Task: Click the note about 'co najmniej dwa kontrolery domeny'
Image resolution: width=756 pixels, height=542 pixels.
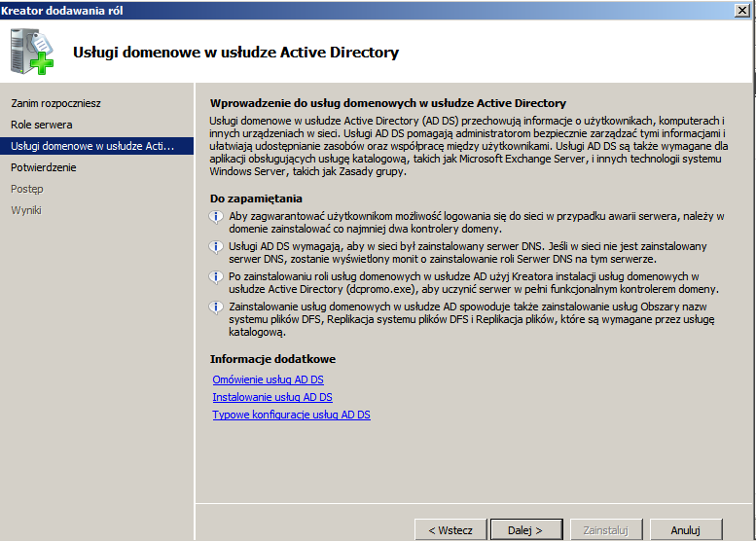Action: [x=477, y=222]
